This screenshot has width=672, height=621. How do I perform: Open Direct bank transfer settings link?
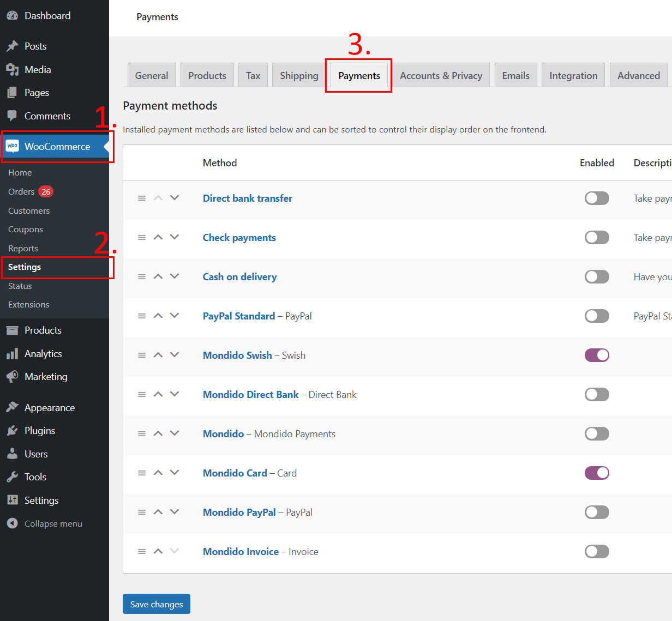(x=248, y=198)
